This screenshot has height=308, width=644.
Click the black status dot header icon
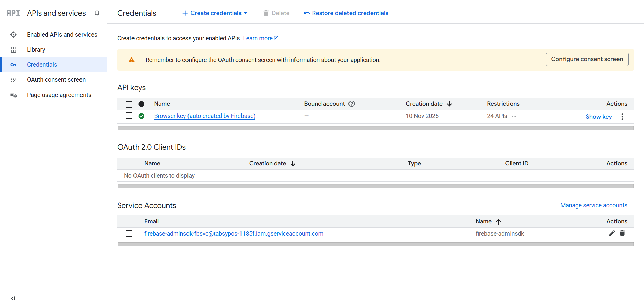[141, 104]
